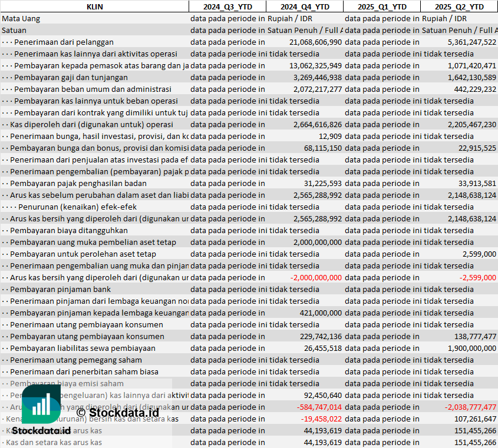Viewport: 498px width, 448px height.
Task: Select value 2,205,467,230
Action: [471, 124]
